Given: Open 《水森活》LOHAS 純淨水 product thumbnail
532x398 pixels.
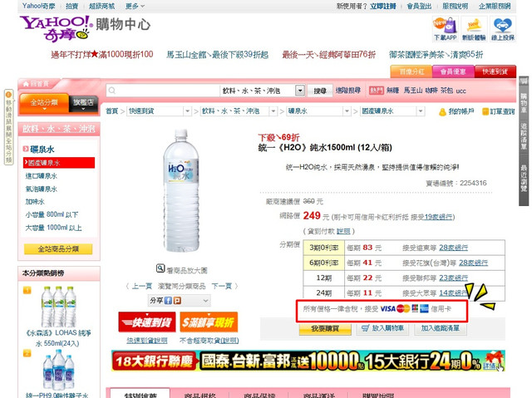Looking at the screenshot, I should tap(58, 307).
